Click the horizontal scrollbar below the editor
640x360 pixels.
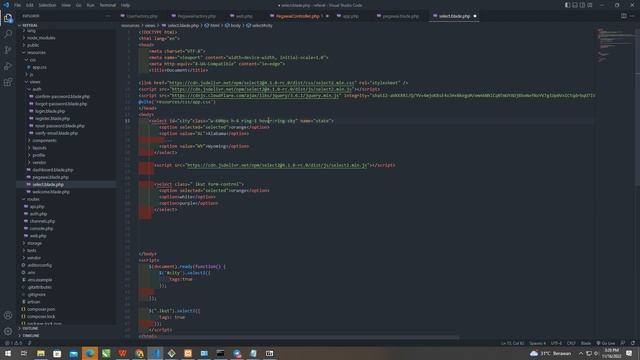point(299,338)
